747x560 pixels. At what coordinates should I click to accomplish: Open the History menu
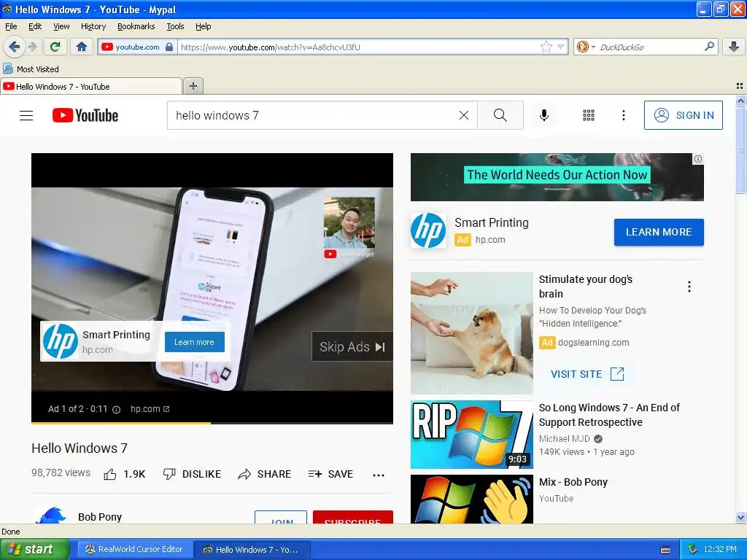(x=93, y=26)
